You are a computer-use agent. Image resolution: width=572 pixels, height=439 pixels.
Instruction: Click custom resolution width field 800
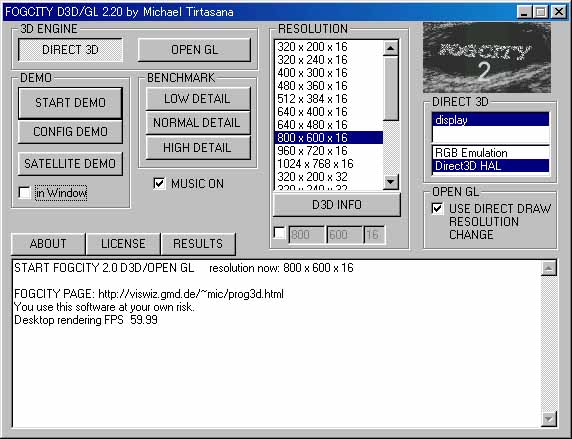point(306,235)
